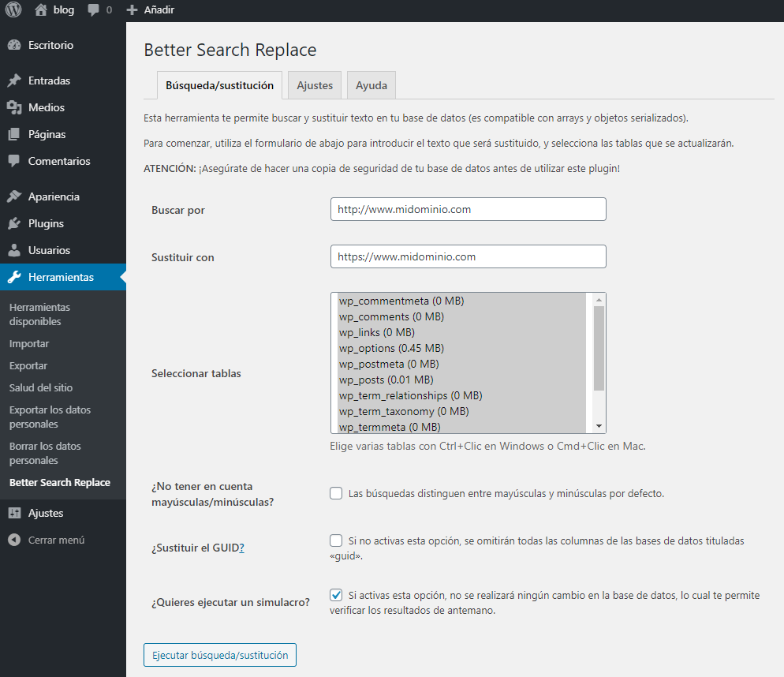Disable the simulacro dry-run checkbox
The image size is (784, 677).
click(334, 596)
